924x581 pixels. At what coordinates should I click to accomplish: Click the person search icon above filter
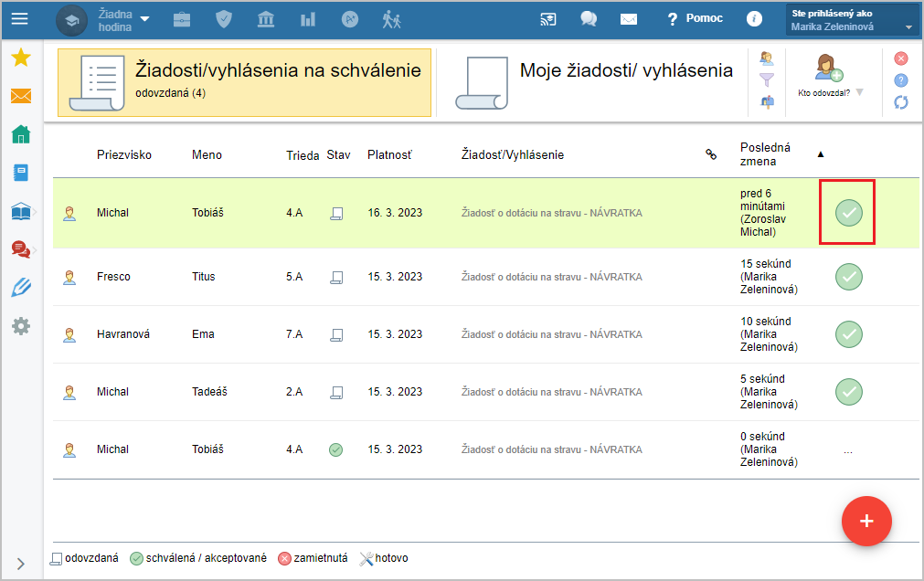(x=767, y=58)
